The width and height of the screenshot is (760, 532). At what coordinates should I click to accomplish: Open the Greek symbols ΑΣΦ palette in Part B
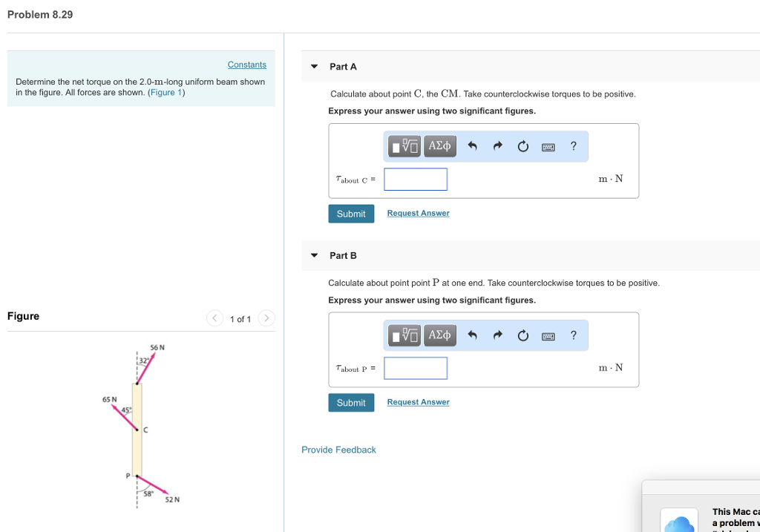(439, 335)
